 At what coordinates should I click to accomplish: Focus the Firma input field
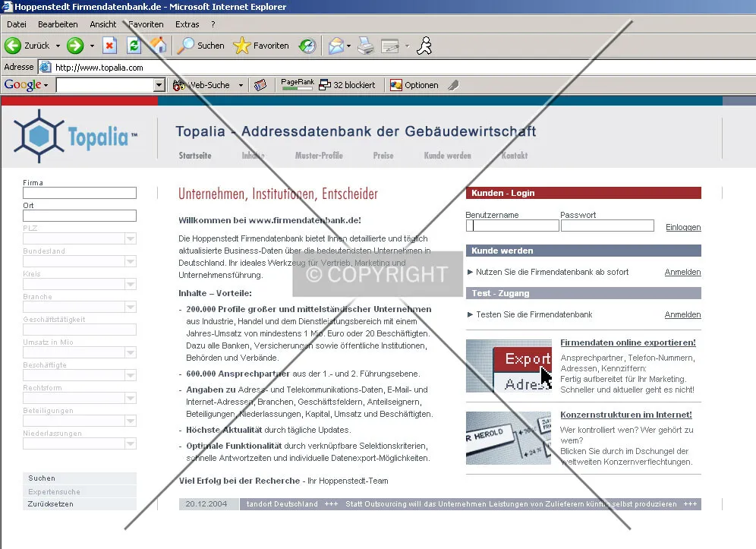pyautogui.click(x=80, y=193)
